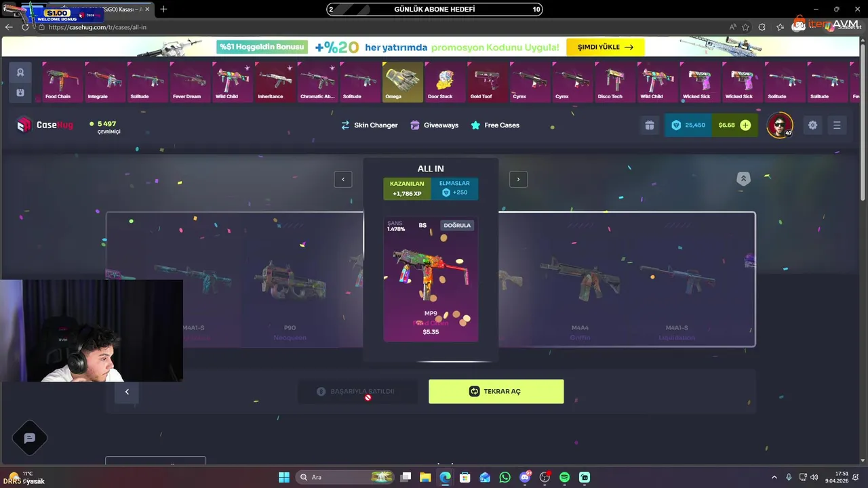Screen dimensions: 868x488
Task: Open File Explorer from taskbar
Action: (x=425, y=477)
